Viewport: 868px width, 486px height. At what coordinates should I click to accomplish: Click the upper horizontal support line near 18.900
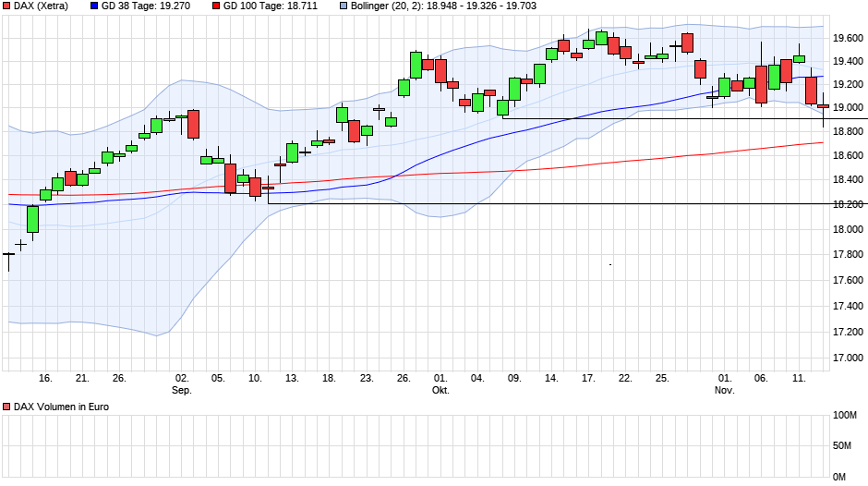tap(685, 118)
